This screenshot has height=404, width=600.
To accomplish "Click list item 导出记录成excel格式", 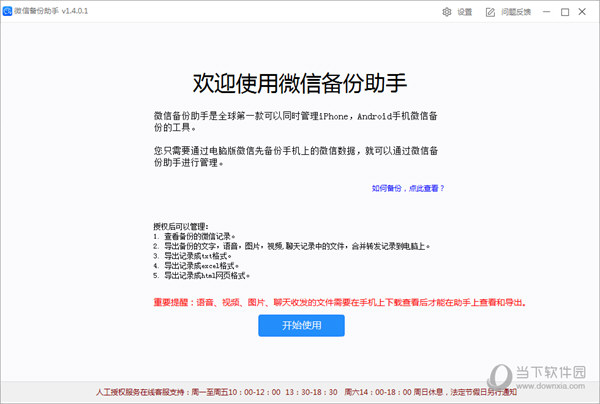I will pos(196,266).
